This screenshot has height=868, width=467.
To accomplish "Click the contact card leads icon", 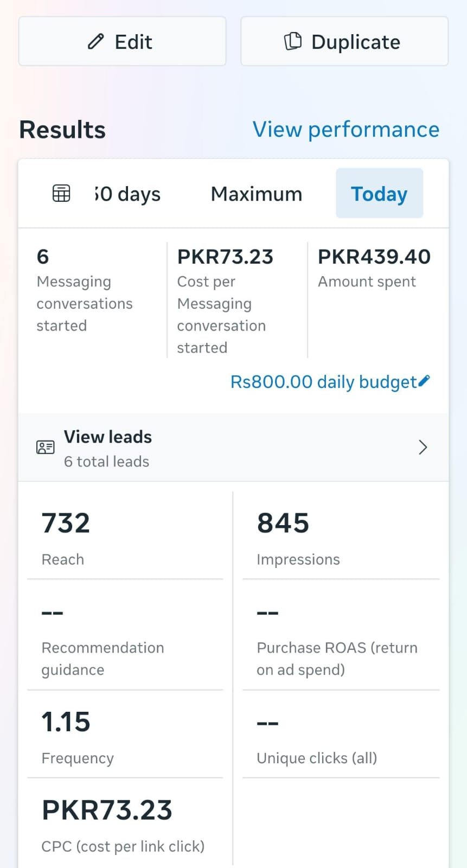I will 46,448.
